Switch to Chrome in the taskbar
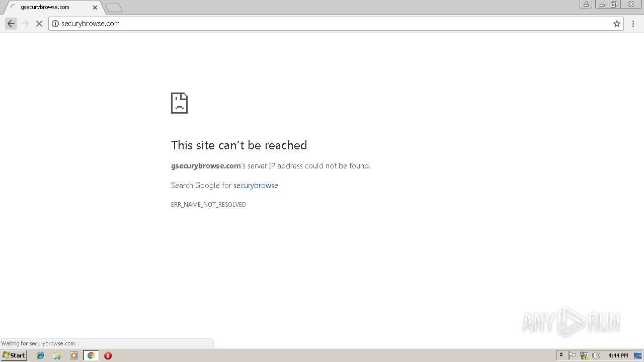 91,355
